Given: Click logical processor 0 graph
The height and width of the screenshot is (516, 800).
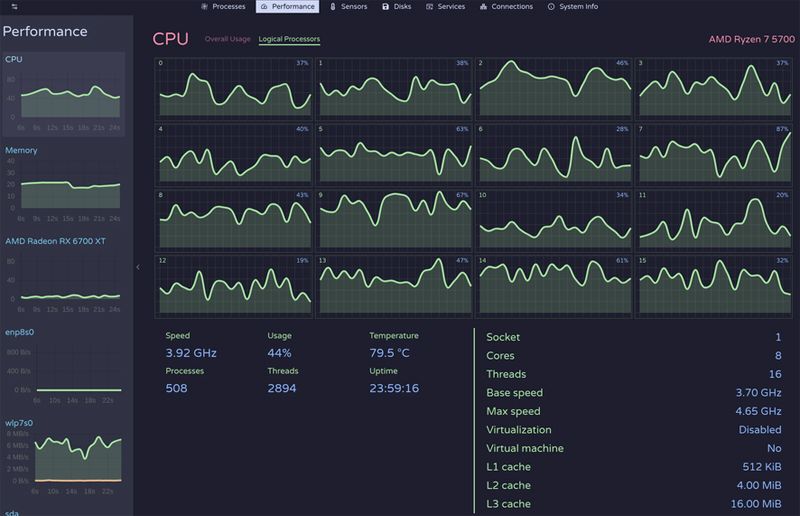Looking at the screenshot, I should 234,88.
